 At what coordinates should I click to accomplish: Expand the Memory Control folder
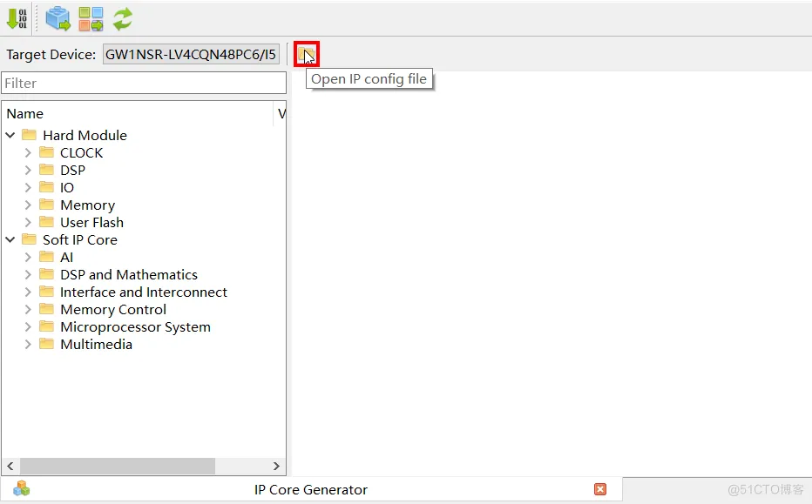point(28,309)
